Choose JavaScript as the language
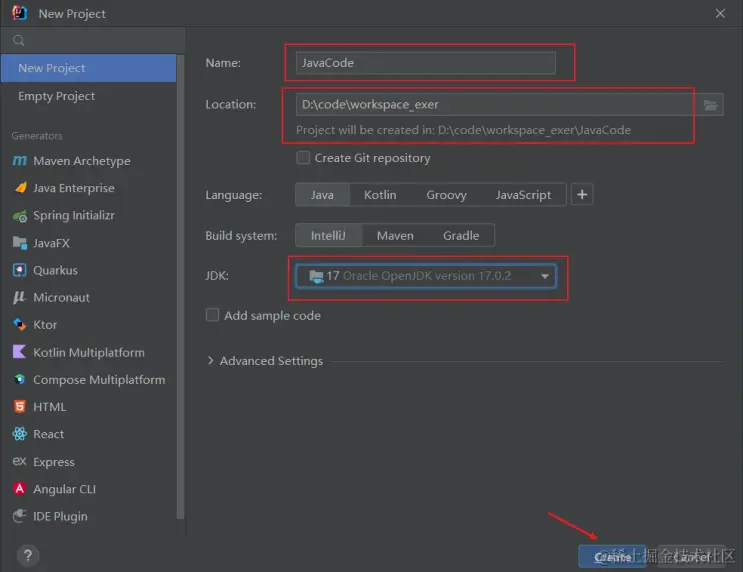The height and width of the screenshot is (572, 743). coord(523,195)
